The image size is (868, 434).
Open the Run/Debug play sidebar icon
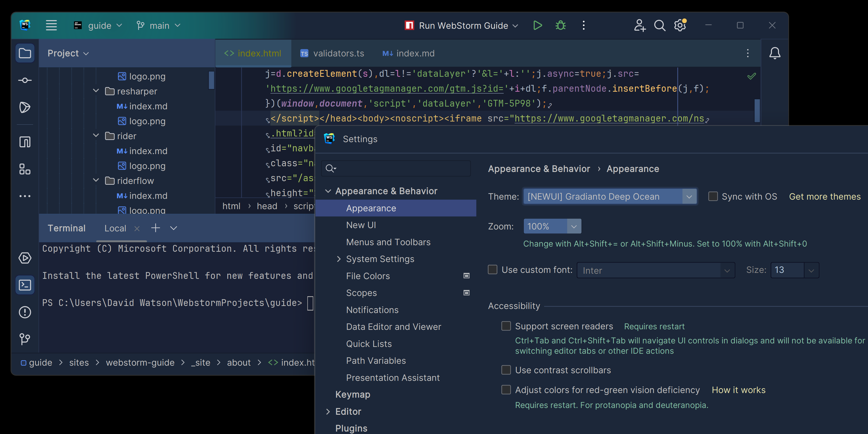25,107
